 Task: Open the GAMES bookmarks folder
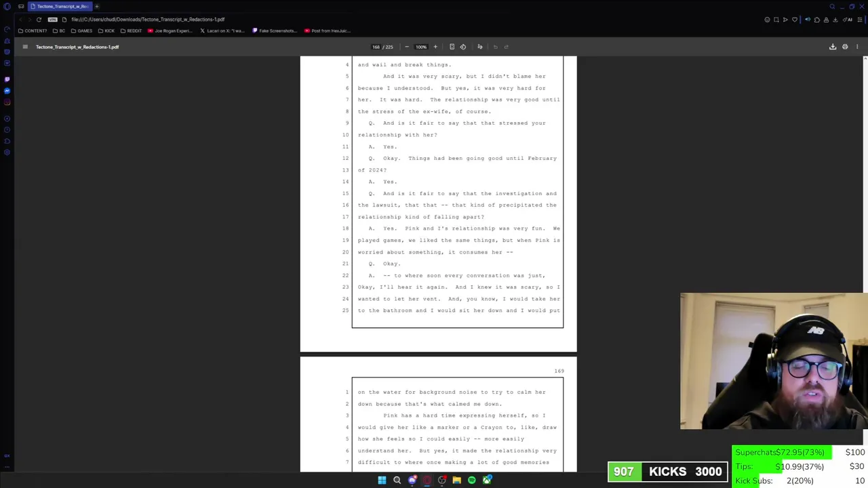81,30
